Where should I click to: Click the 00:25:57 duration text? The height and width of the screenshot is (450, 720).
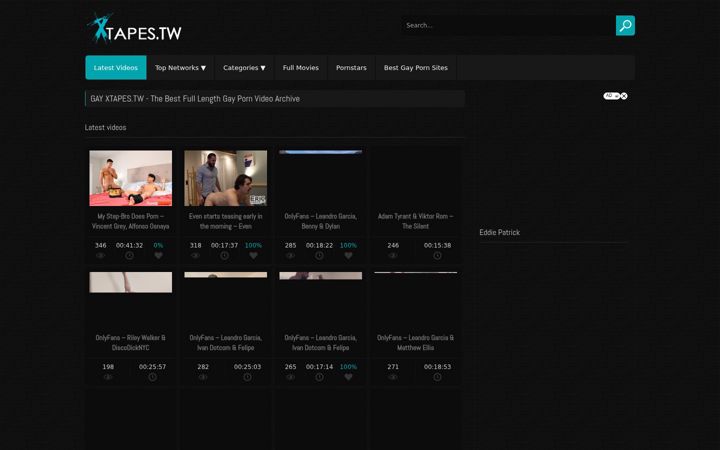(x=152, y=366)
